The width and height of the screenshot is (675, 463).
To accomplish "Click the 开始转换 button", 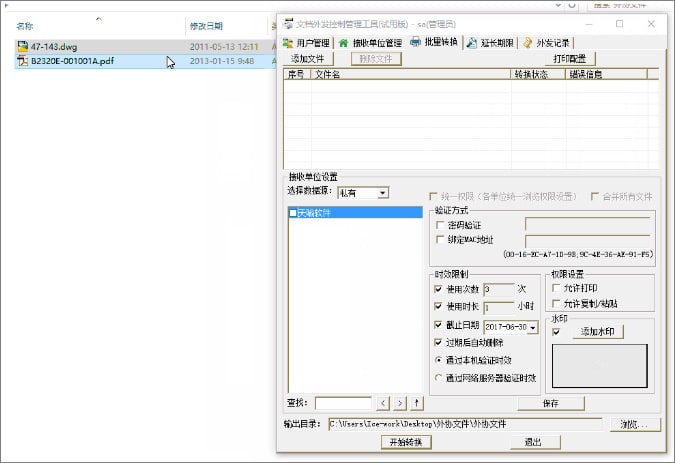I will click(406, 442).
